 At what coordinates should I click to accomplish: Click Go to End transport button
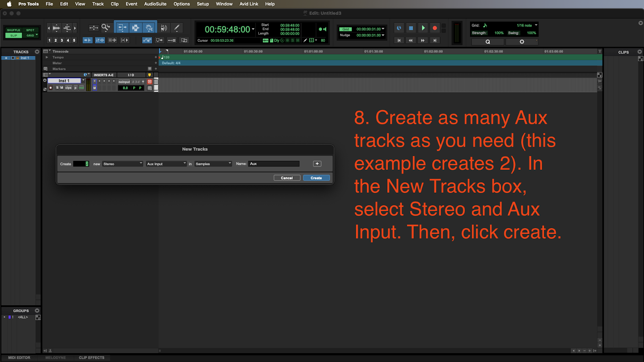coord(435,40)
